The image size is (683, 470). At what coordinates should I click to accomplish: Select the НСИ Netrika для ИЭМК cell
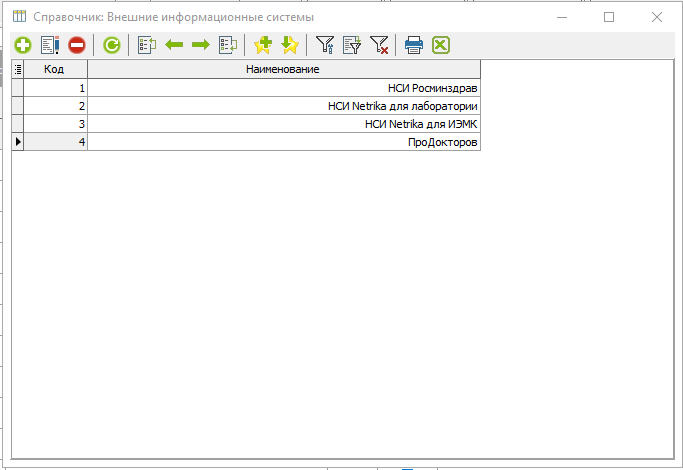point(284,124)
